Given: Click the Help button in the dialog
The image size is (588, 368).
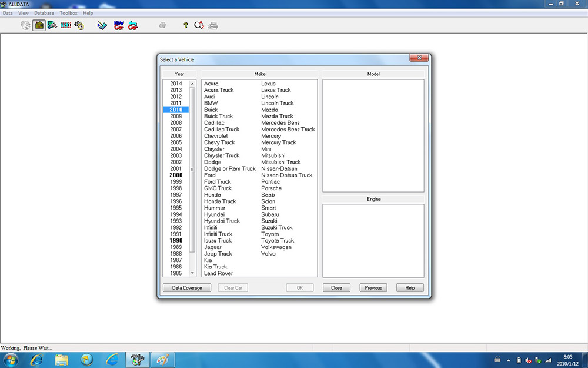Looking at the screenshot, I should [410, 288].
